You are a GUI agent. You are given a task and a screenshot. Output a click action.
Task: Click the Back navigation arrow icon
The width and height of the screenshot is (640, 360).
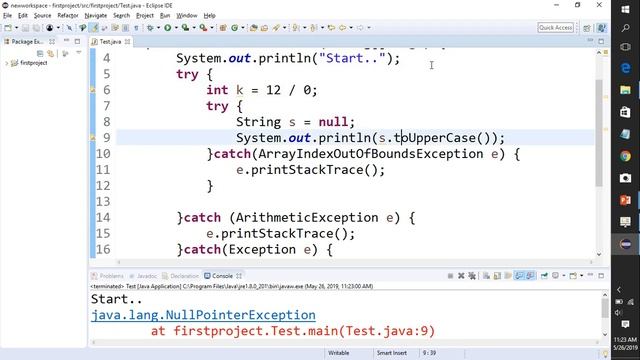point(343,28)
